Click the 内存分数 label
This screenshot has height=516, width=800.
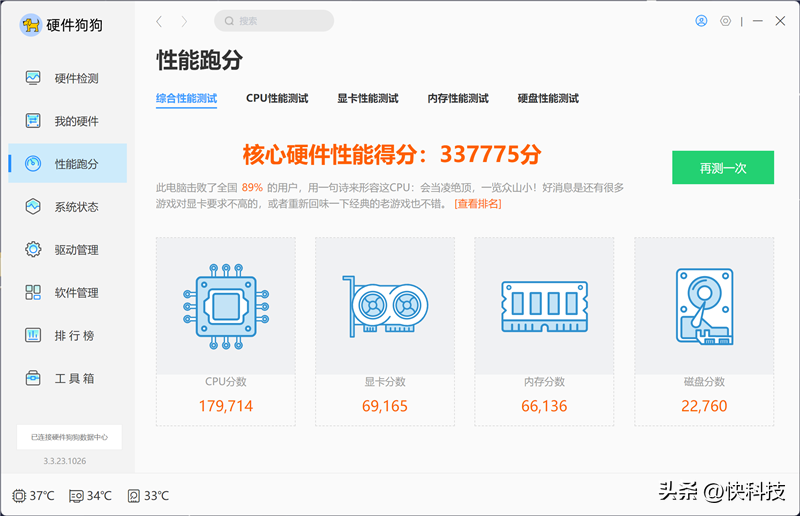click(544, 382)
